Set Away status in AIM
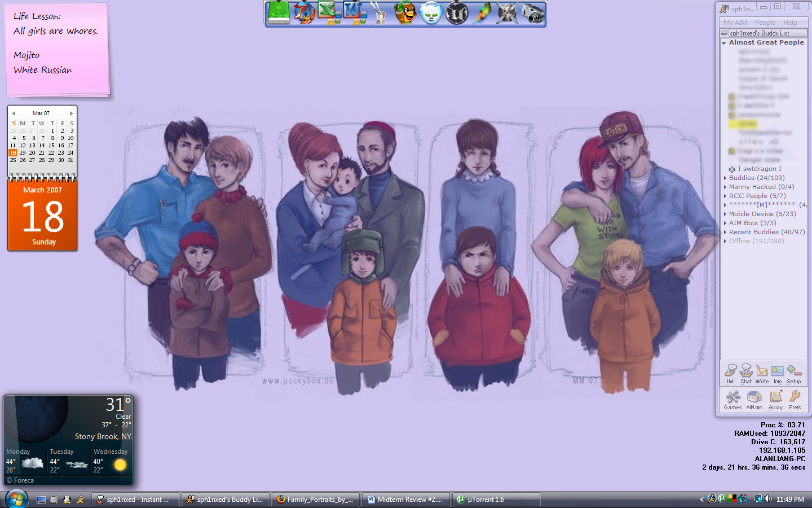 pyautogui.click(x=775, y=400)
